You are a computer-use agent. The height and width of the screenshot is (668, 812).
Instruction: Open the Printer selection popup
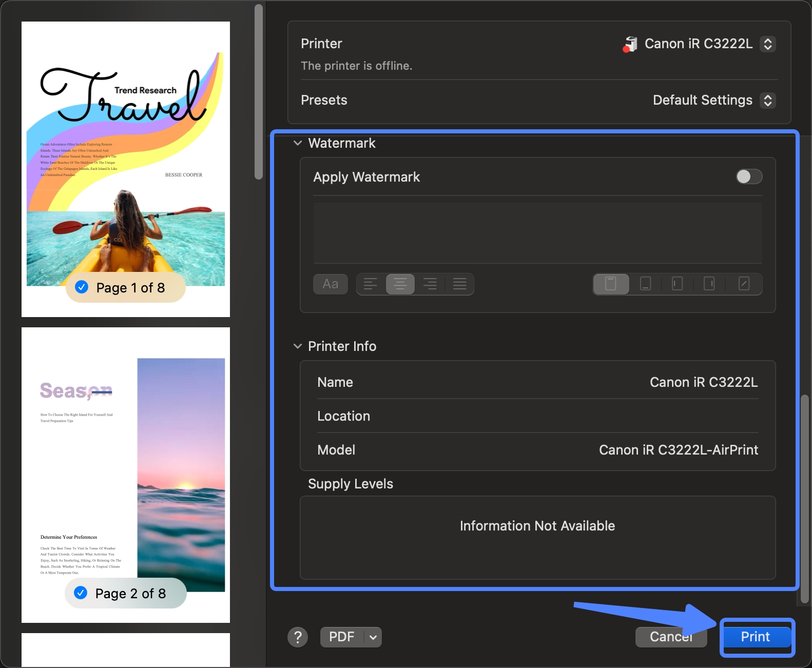point(767,44)
